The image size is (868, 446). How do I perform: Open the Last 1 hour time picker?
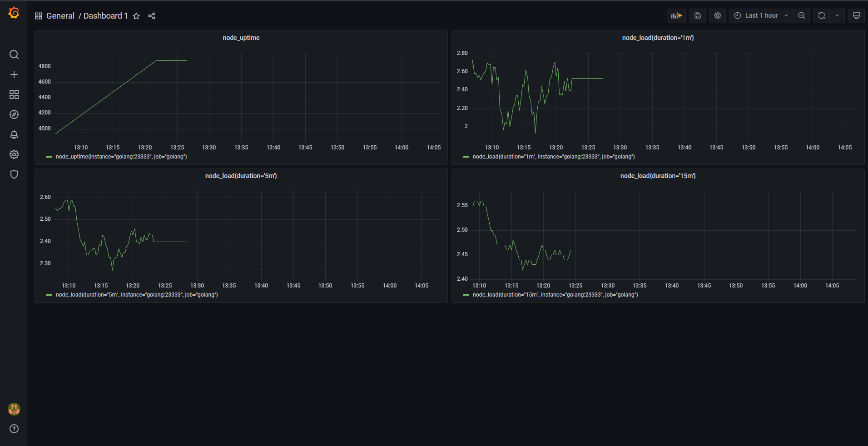762,15
